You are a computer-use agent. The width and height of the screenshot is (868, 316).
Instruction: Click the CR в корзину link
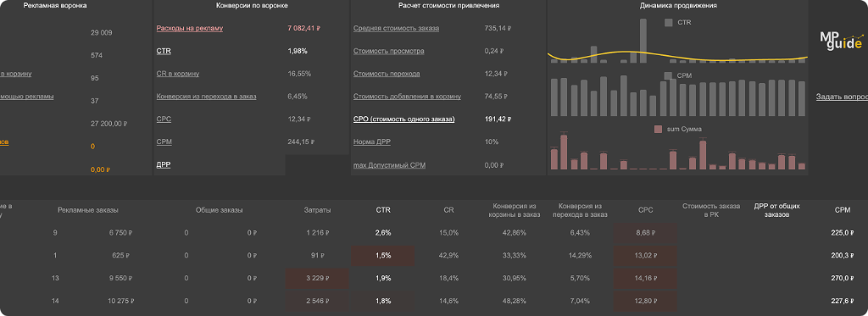point(178,74)
